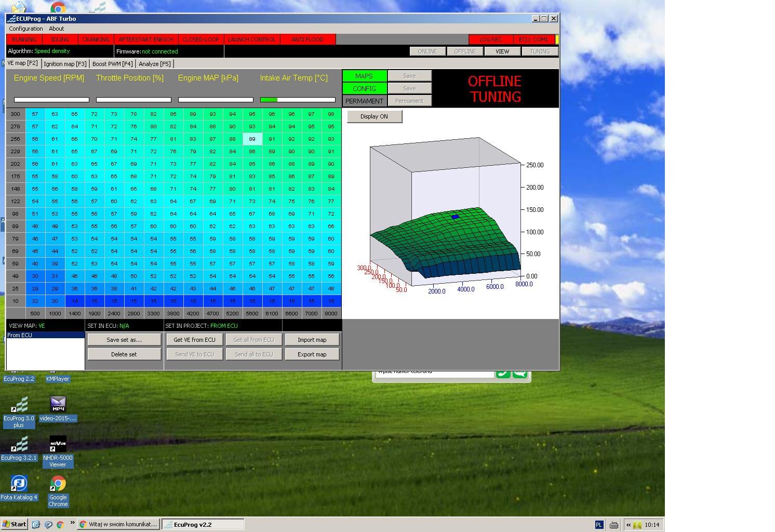Select the From ECU entry in list
This screenshot has height=532, width=775.
coord(45,335)
